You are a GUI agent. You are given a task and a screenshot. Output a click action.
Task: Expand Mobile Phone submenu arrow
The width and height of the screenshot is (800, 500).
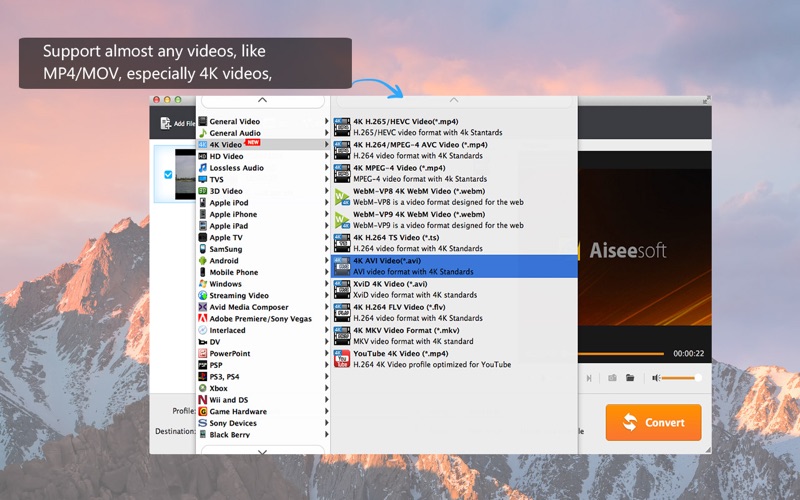(x=327, y=272)
